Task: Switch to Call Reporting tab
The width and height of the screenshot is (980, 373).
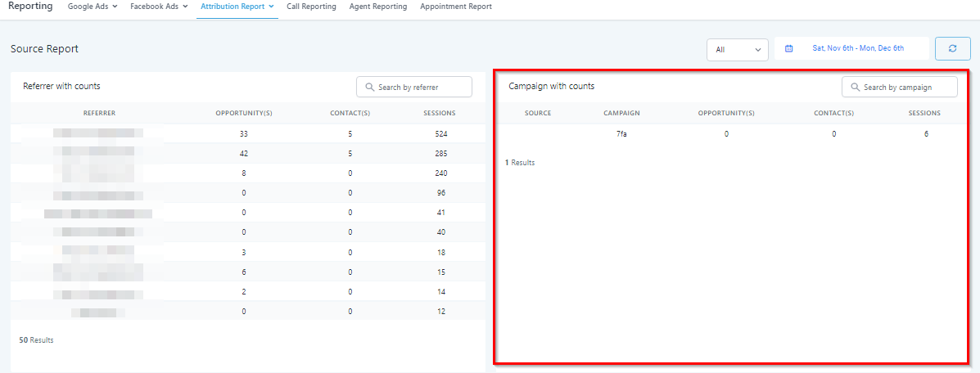Action: [311, 7]
